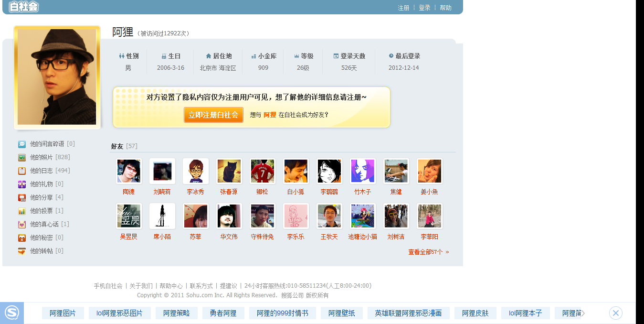
Task: Click the large profile photo of 阿狸
Action: tap(57, 77)
